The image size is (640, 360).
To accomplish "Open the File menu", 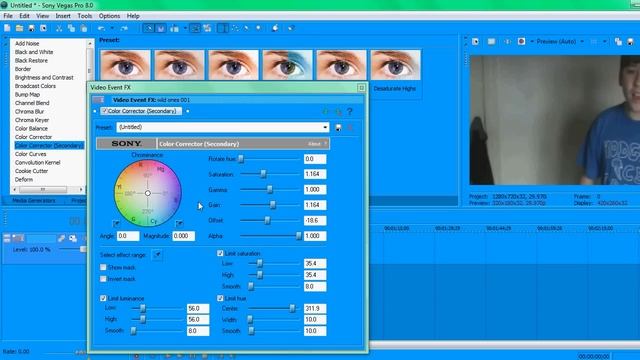I will pyautogui.click(x=8, y=16).
